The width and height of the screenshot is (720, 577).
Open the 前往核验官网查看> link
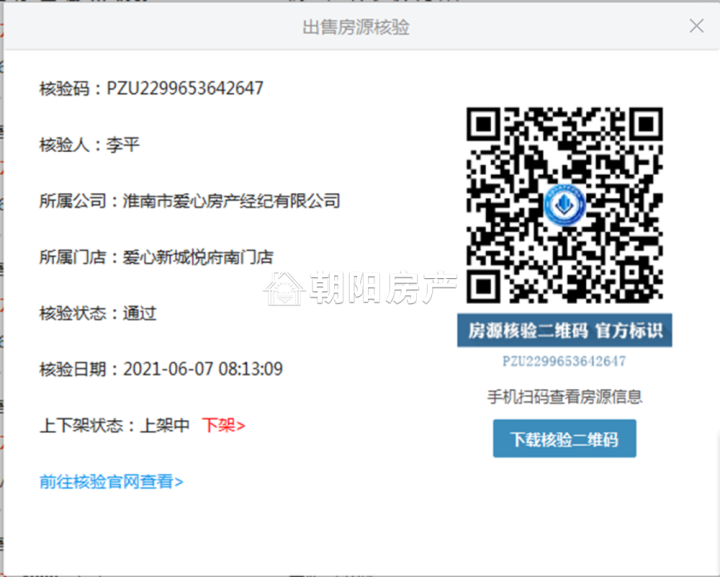pos(112,482)
